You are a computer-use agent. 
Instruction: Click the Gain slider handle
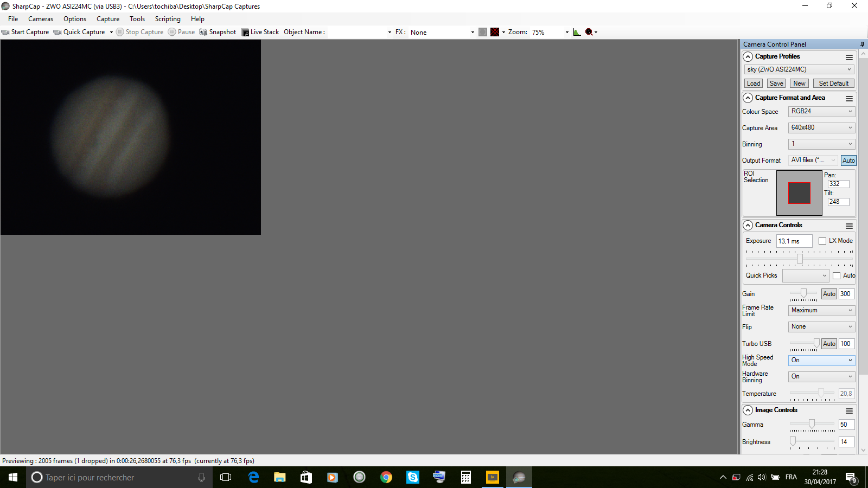(x=803, y=293)
